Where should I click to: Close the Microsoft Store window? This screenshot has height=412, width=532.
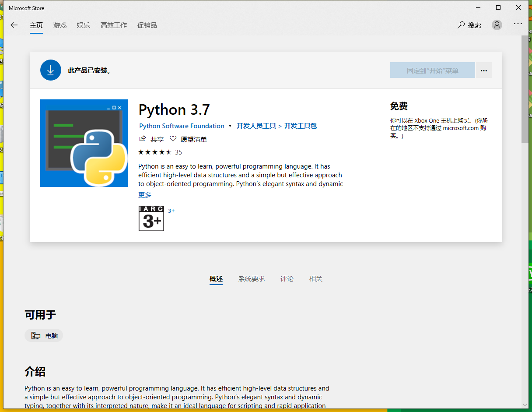click(518, 7)
